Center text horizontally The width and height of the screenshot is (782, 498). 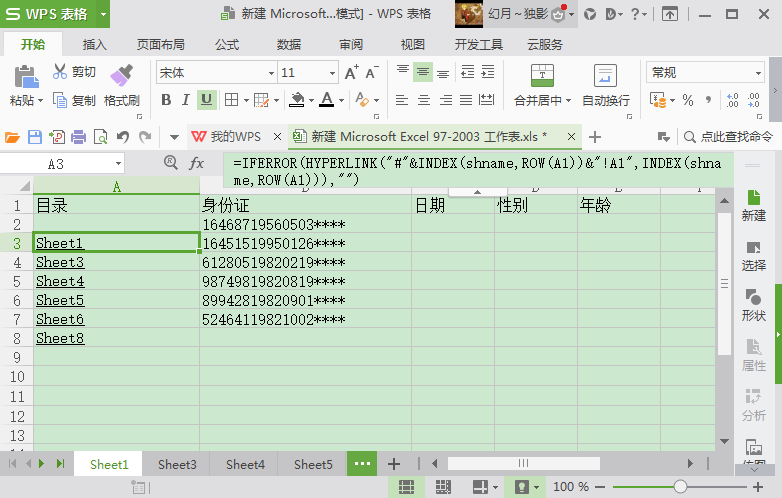pyautogui.click(x=424, y=100)
